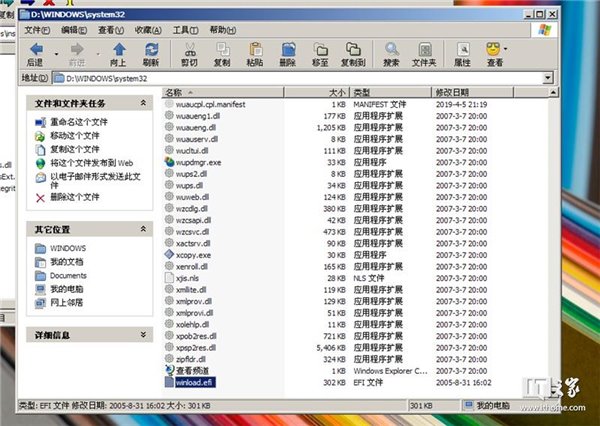Select file xpsp2res.dll
The image size is (600, 426).
click(x=196, y=348)
